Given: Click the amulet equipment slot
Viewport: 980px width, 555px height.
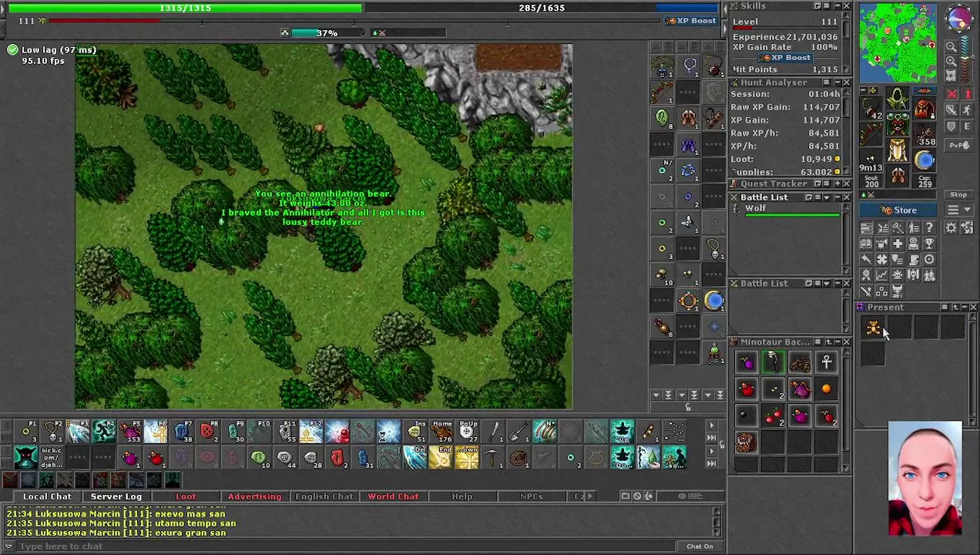Looking at the screenshot, I should coord(871,108).
